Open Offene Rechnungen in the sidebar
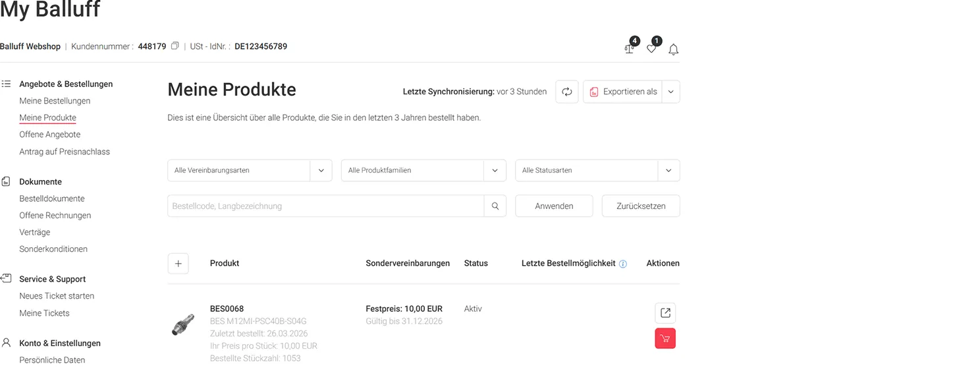 pos(55,216)
